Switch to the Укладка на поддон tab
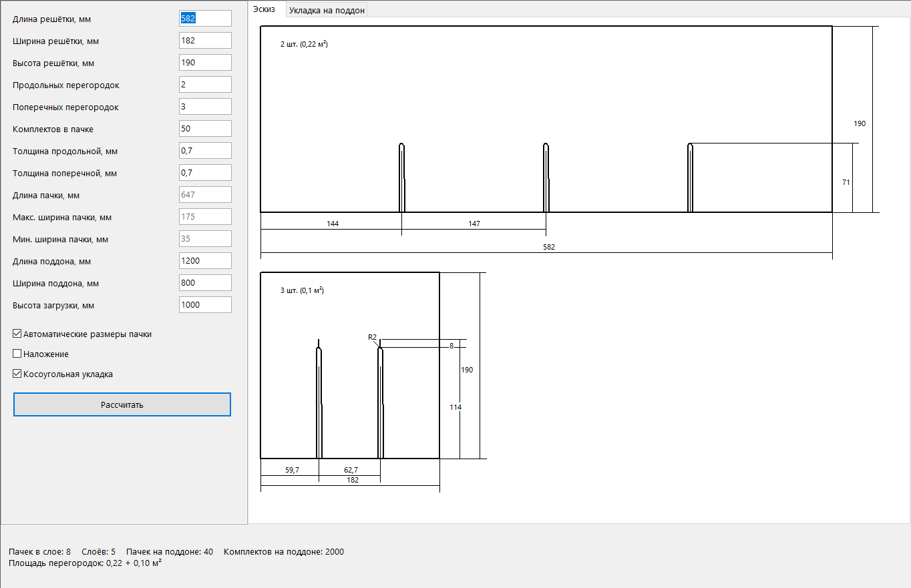Image resolution: width=911 pixels, height=588 pixels. coord(327,10)
